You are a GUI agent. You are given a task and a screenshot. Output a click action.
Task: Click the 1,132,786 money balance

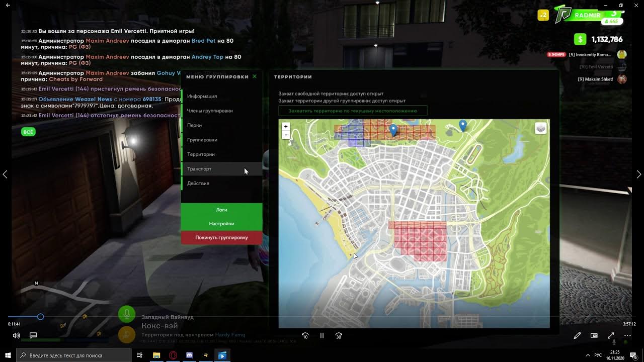pyautogui.click(x=607, y=39)
